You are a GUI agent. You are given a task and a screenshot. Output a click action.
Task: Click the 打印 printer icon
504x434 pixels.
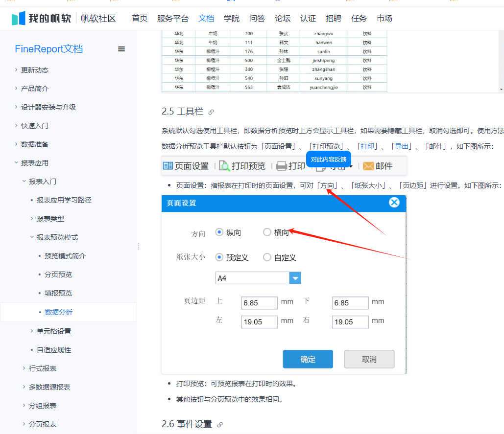click(x=281, y=166)
